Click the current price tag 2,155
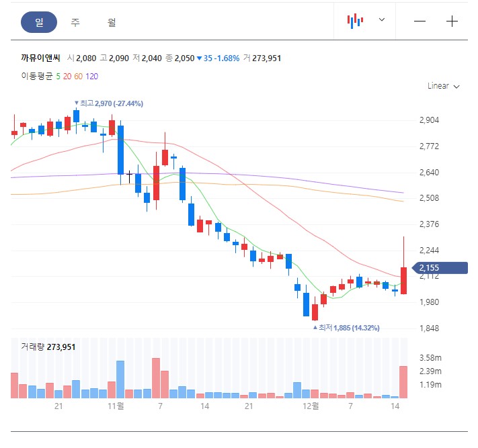 [440, 268]
